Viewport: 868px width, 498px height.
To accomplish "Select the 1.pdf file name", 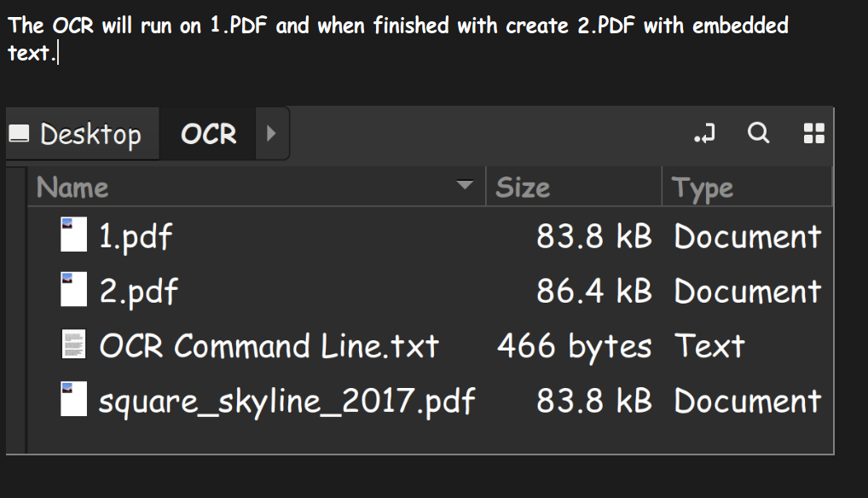I will click(x=136, y=236).
